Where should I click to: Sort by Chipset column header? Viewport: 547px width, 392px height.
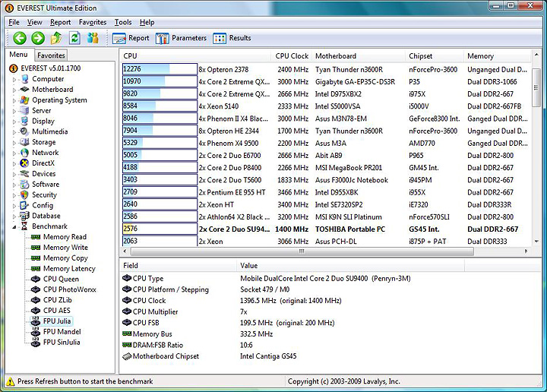tap(435, 55)
